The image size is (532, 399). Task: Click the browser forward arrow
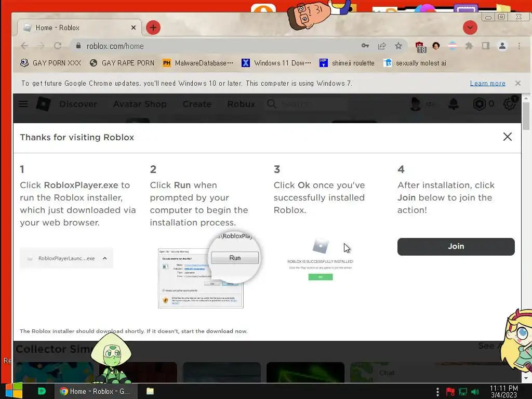tap(41, 46)
